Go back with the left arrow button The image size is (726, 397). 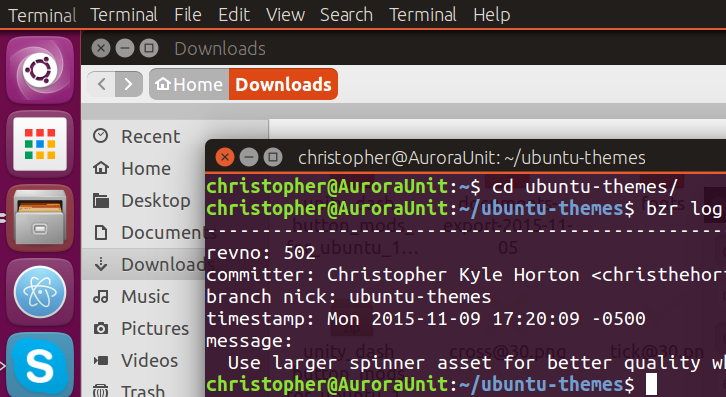click(x=101, y=84)
